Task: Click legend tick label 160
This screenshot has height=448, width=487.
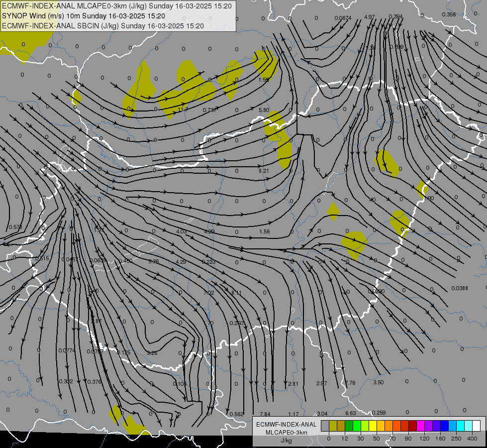Action: click(x=440, y=439)
